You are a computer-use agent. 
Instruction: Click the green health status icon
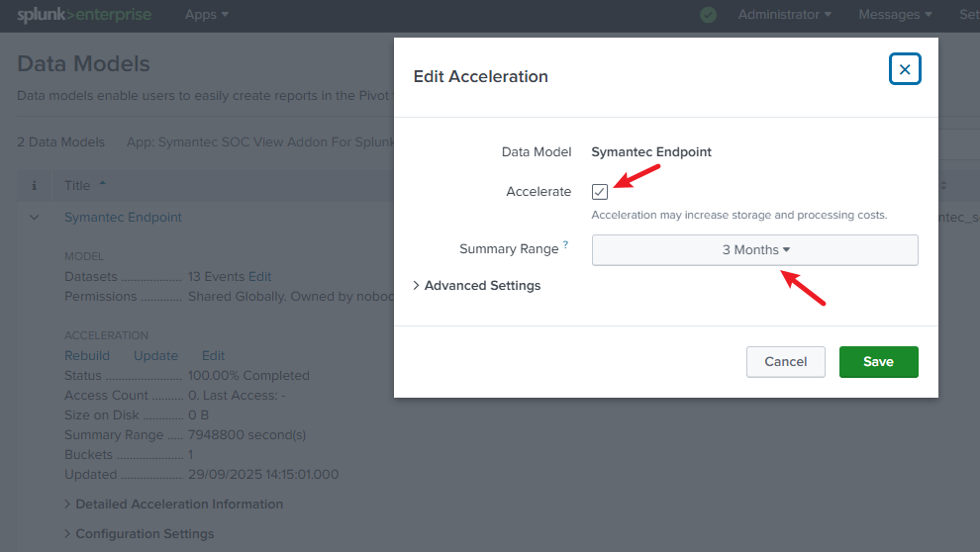tap(708, 15)
